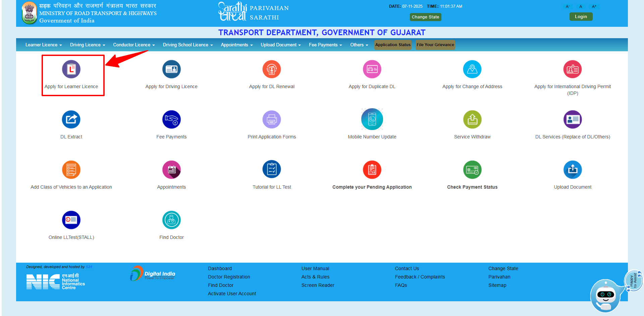Screen dimensions: 644x316
Task: Expand the Learner Licence dropdown menu
Action: coord(43,45)
